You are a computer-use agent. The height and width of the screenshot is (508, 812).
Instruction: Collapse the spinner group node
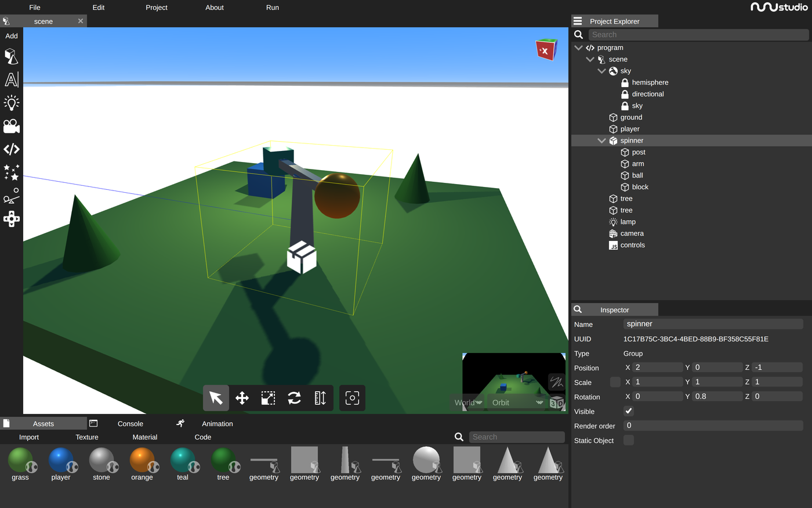[601, 140]
